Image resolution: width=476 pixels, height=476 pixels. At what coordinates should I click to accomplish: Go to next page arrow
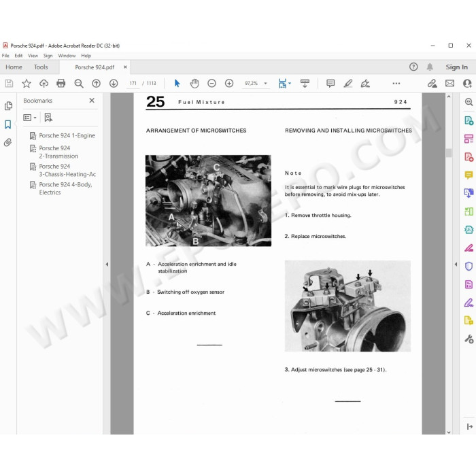pyautogui.click(x=114, y=83)
